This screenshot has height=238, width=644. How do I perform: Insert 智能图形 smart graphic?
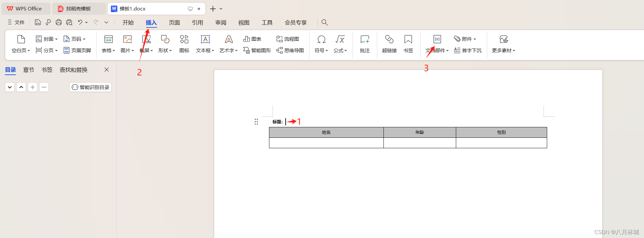(x=257, y=50)
